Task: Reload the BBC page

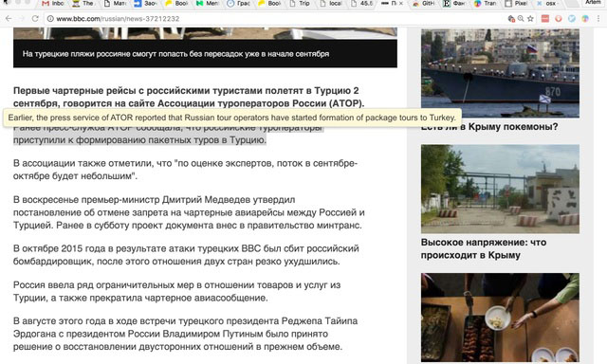Action: [x=35, y=19]
